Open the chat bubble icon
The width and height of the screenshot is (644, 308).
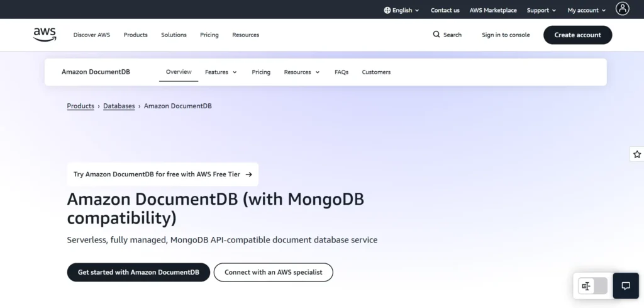[626, 286]
